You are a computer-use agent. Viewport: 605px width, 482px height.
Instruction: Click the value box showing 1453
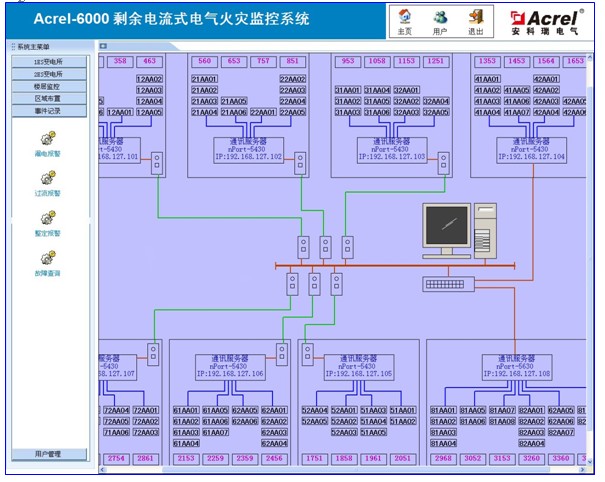pyautogui.click(x=517, y=61)
